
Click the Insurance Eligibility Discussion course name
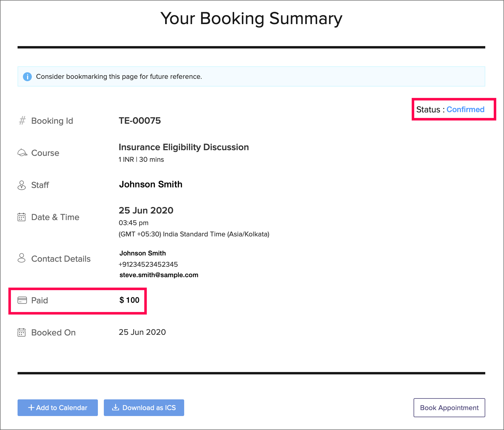pyautogui.click(x=184, y=147)
